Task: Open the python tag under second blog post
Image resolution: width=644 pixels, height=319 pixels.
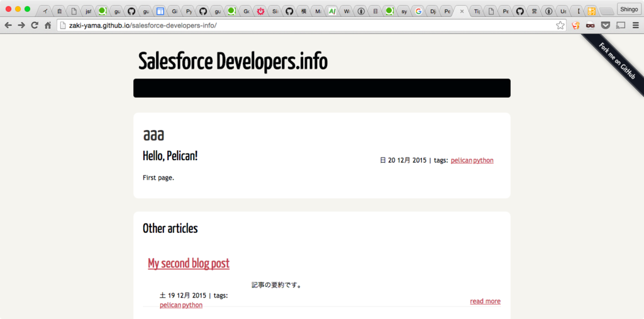Action: point(192,305)
